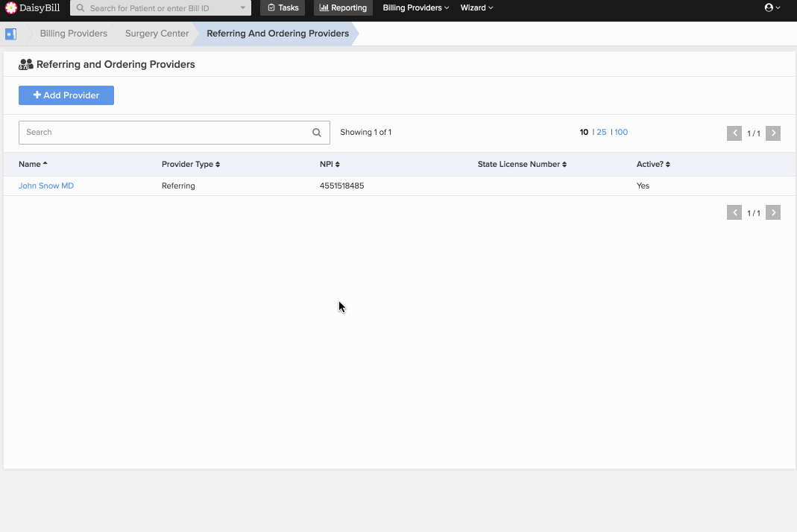Open John Snow MD provider link
Image resolution: width=797 pixels, height=532 pixels.
point(46,186)
